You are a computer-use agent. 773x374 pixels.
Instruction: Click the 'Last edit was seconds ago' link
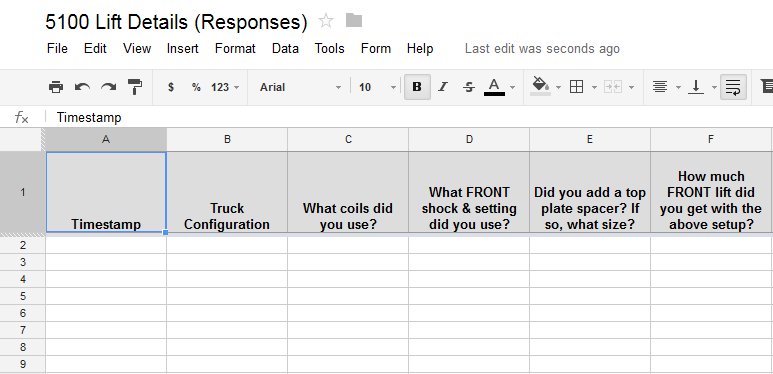click(x=542, y=48)
